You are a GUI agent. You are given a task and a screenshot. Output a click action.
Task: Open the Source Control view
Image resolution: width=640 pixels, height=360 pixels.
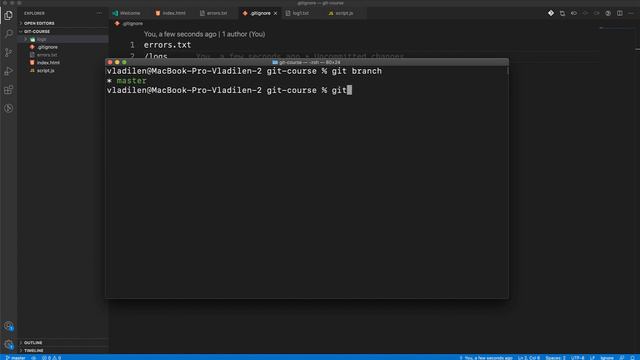[x=9, y=52]
